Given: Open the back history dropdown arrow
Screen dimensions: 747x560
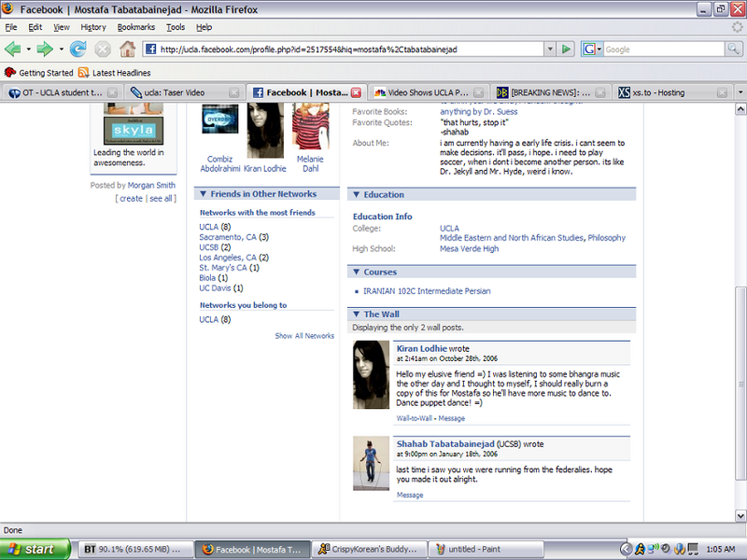Looking at the screenshot, I should (29, 49).
